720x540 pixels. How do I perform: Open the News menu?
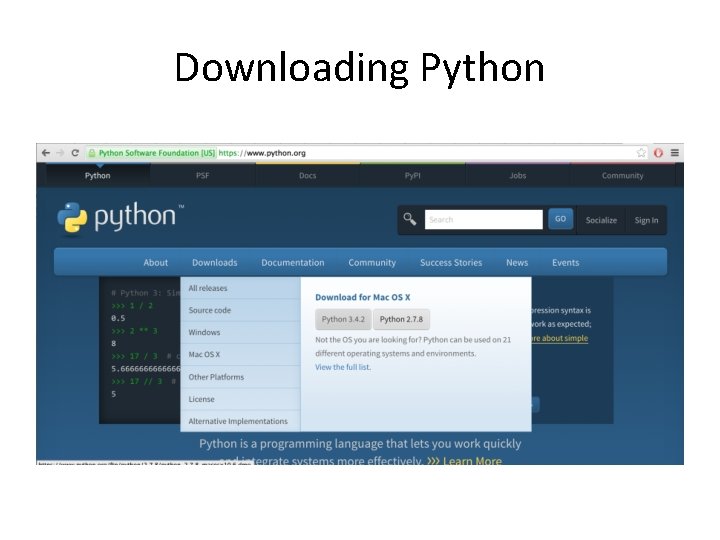pyautogui.click(x=517, y=263)
